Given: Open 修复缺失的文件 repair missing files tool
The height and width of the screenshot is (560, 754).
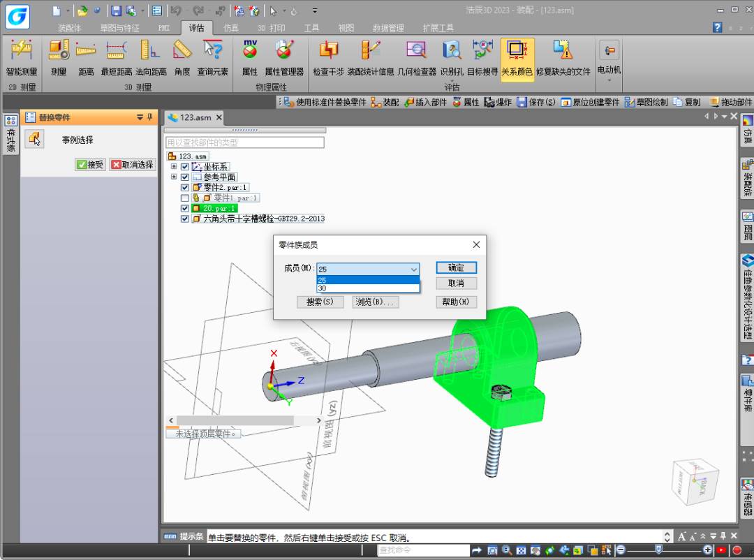Looking at the screenshot, I should (x=563, y=52).
